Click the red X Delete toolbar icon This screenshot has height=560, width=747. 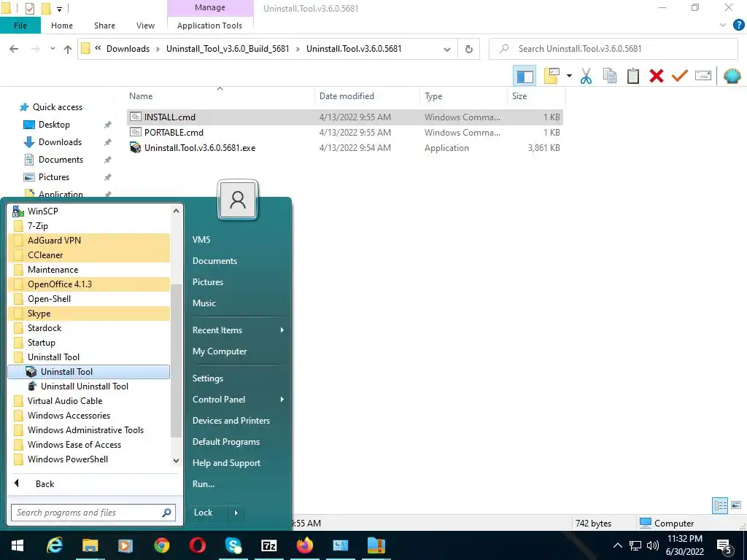(x=657, y=76)
